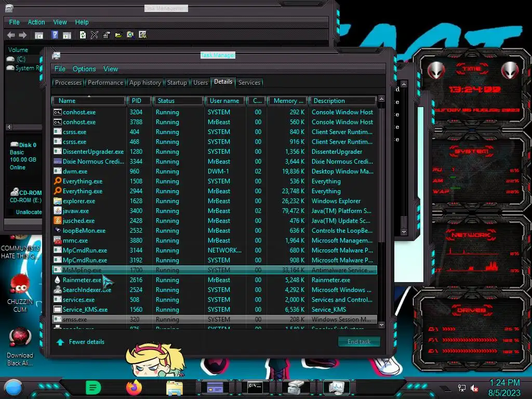Switch to the Services tab
Screen dimensions: 532x399
pyautogui.click(x=249, y=83)
